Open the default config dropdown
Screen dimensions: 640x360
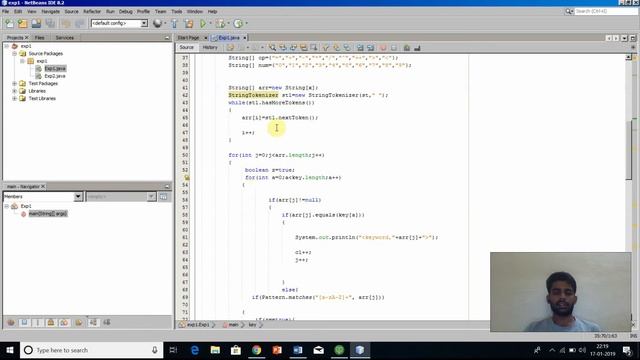pyautogui.click(x=144, y=23)
